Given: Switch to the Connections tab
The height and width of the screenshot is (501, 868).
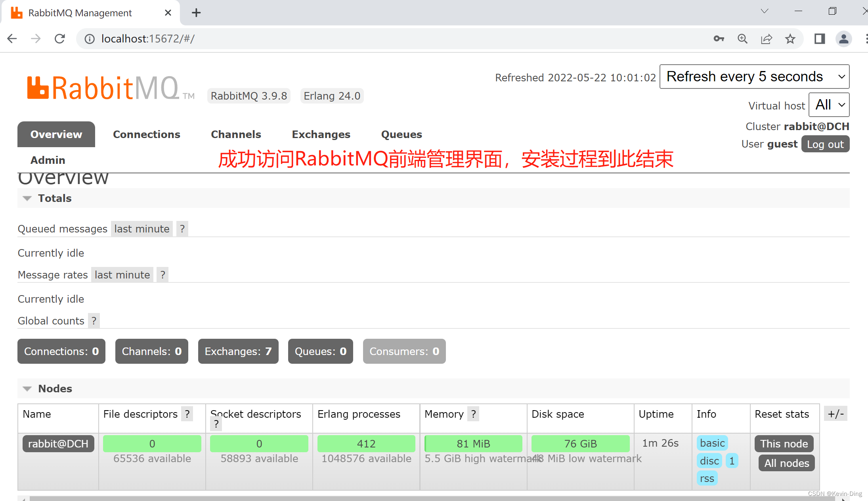Looking at the screenshot, I should coord(147,134).
